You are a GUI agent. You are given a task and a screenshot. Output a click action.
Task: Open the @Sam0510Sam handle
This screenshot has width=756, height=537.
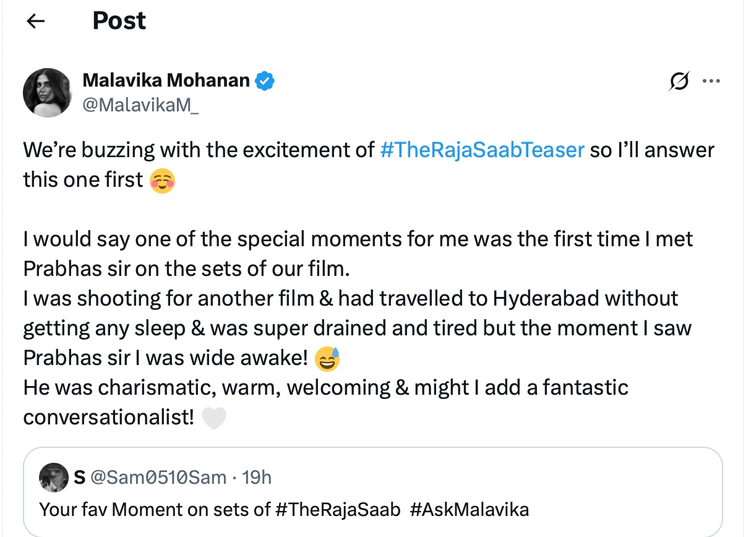(x=158, y=477)
